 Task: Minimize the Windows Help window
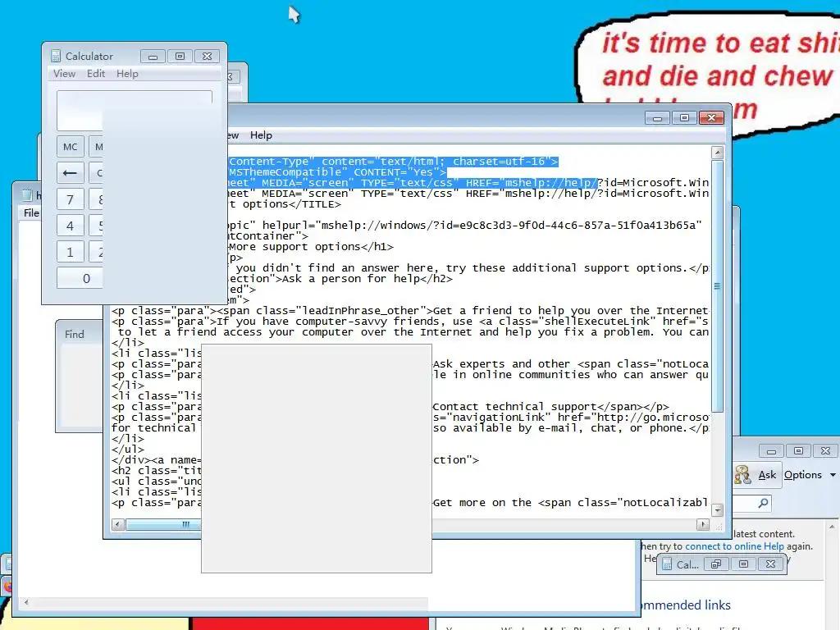(771, 451)
